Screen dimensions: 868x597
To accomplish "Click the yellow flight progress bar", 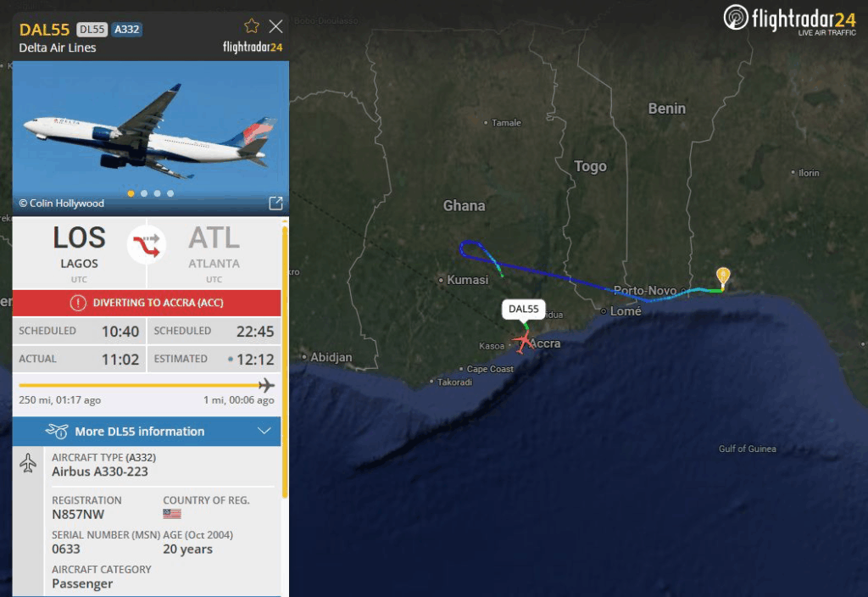I will [x=142, y=385].
